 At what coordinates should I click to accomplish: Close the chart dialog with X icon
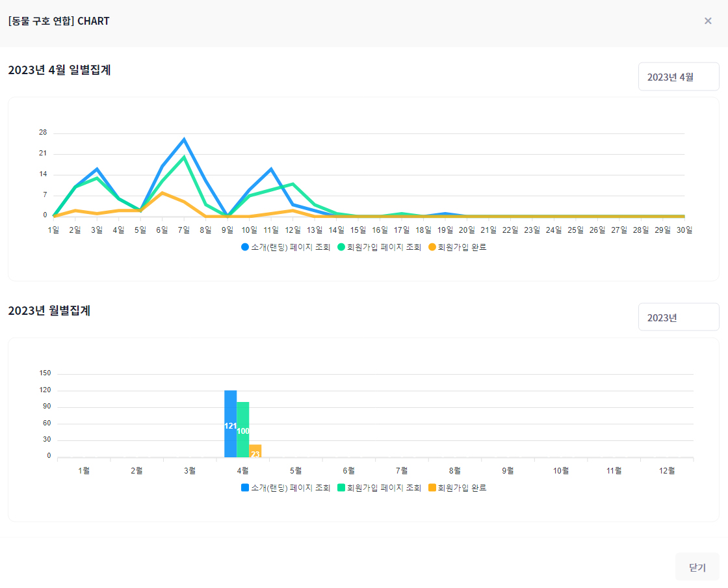pos(708,21)
